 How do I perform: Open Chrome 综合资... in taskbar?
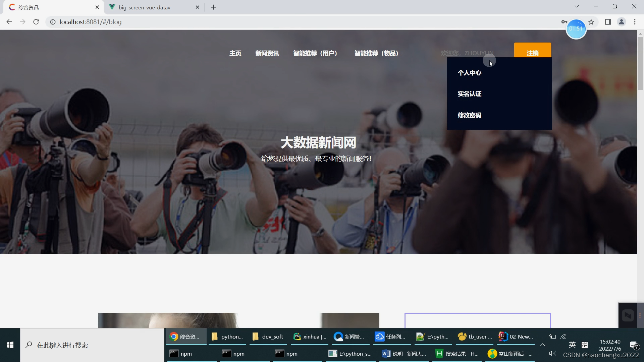[x=186, y=337]
